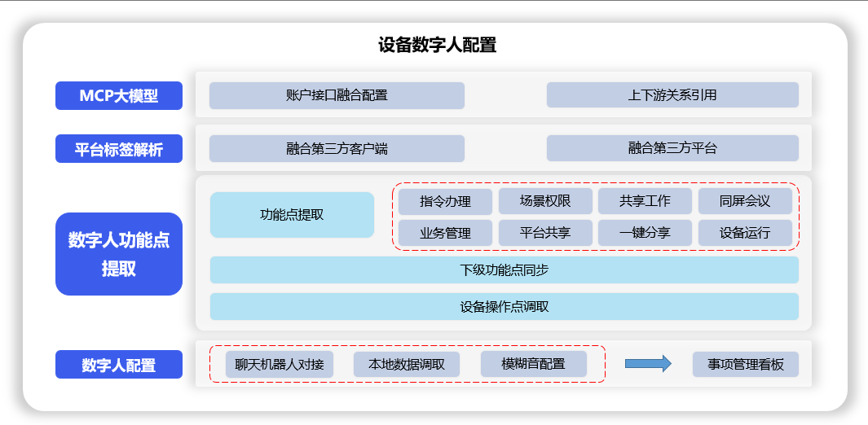This screenshot has height=425, width=868.
Task: Click the 上下游关系引用 box
Action: (672, 95)
